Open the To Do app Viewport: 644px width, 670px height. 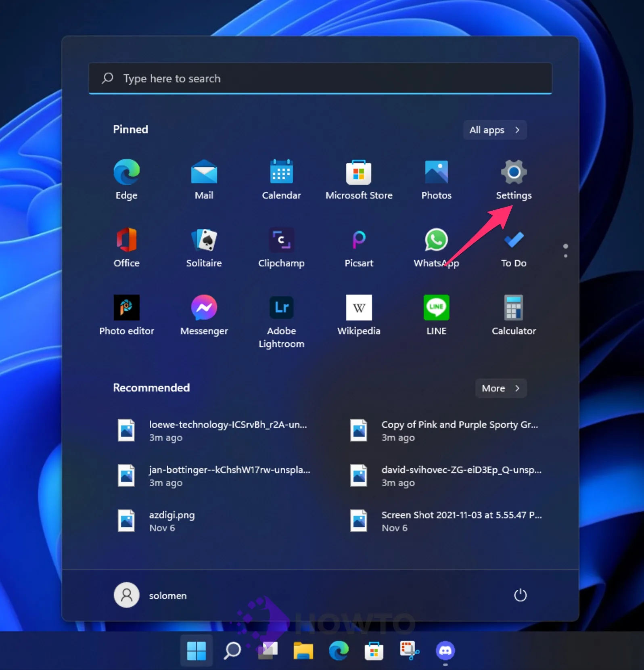coord(514,248)
